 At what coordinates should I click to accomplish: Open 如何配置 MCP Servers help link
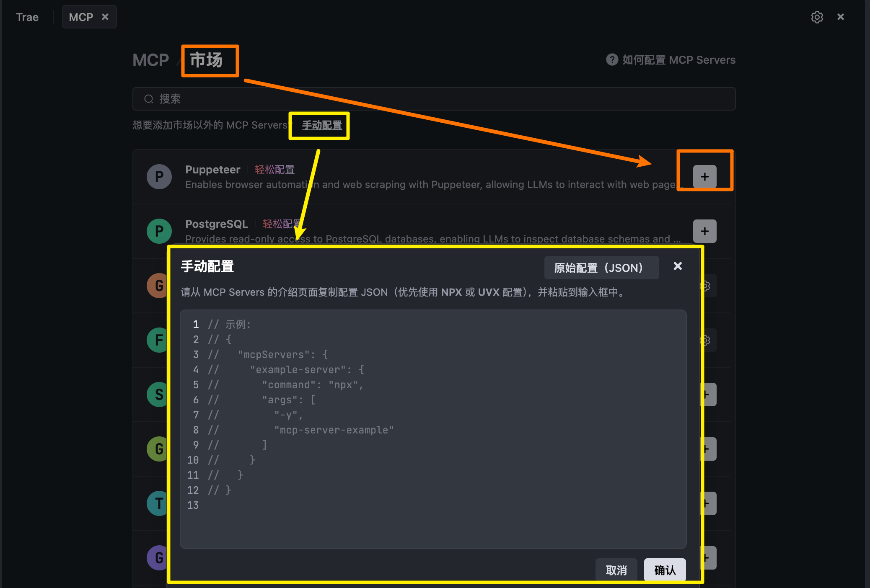[678, 60]
